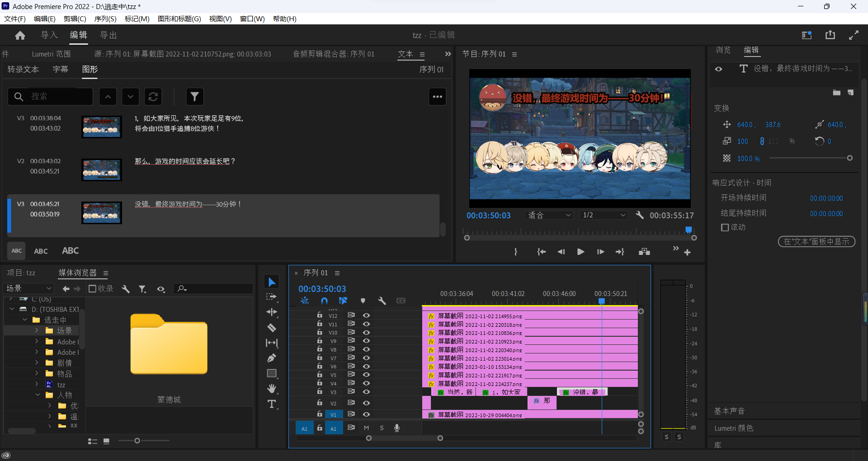Toggle insert sequences as nests icon
Viewport: 868px width, 461px height.
305,301
